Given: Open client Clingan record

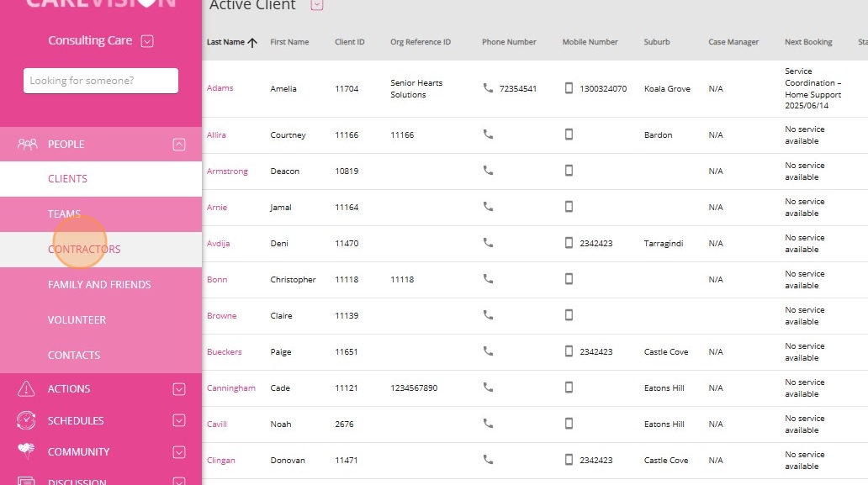Looking at the screenshot, I should point(221,460).
